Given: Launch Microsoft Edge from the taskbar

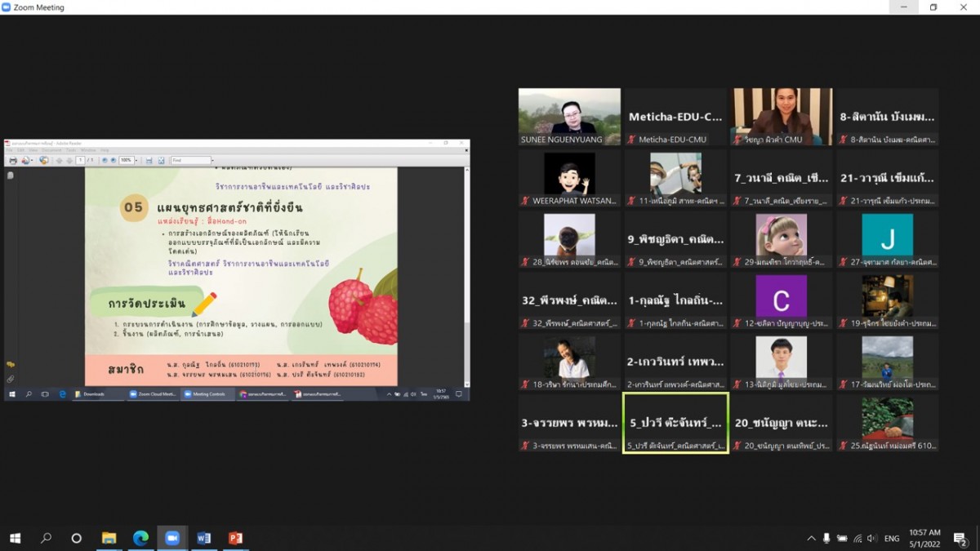Looking at the screenshot, I should pos(140,538).
